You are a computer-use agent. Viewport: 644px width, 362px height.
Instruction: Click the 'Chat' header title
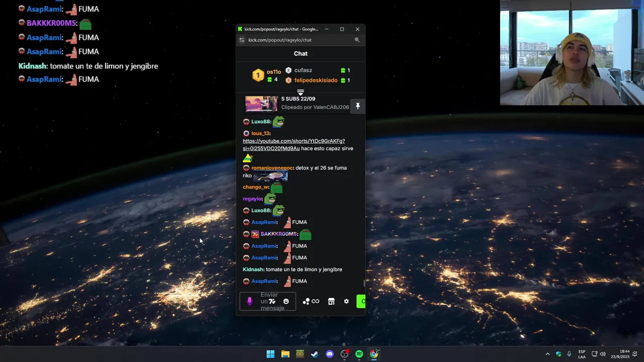(x=300, y=54)
